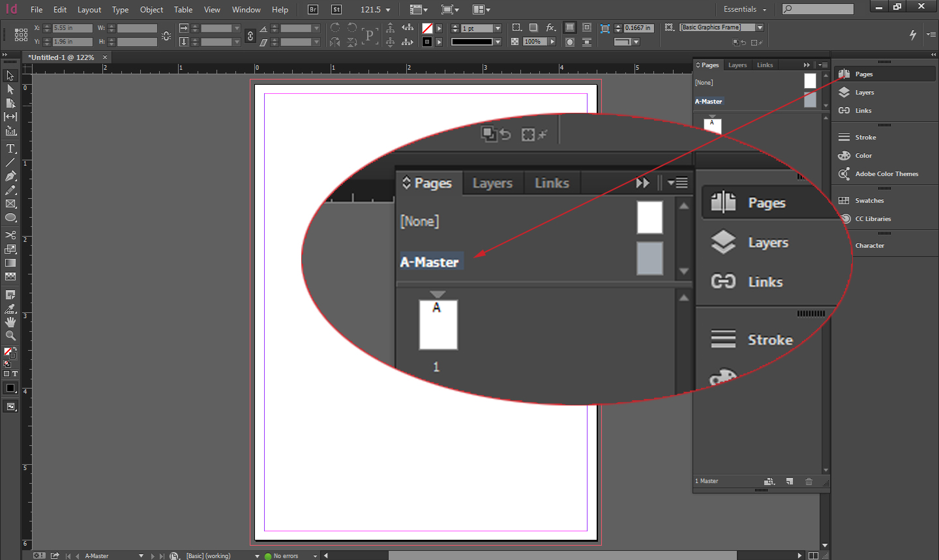This screenshot has height=560, width=939.
Task: Open the Character panel
Action: click(870, 245)
